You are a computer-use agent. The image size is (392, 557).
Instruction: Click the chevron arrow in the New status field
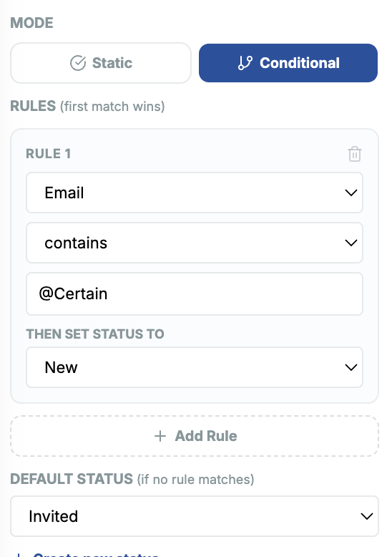351,367
